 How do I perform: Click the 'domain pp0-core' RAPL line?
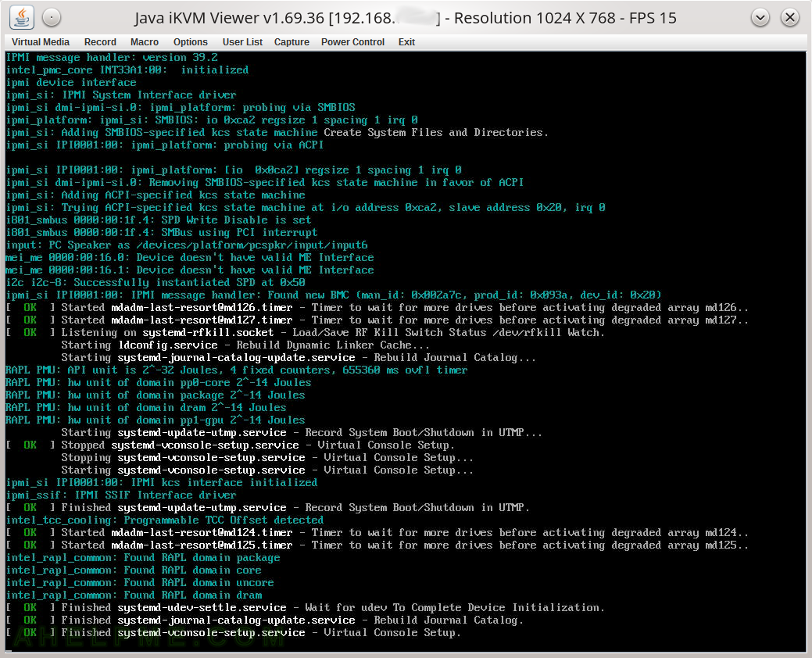click(159, 382)
